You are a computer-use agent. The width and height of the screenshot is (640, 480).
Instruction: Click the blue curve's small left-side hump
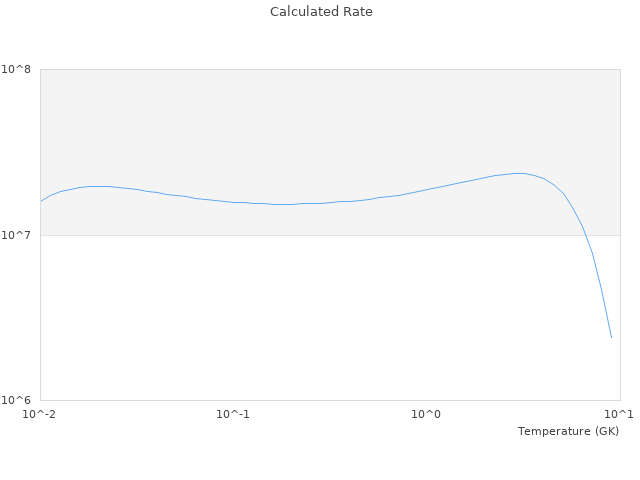click(97, 186)
